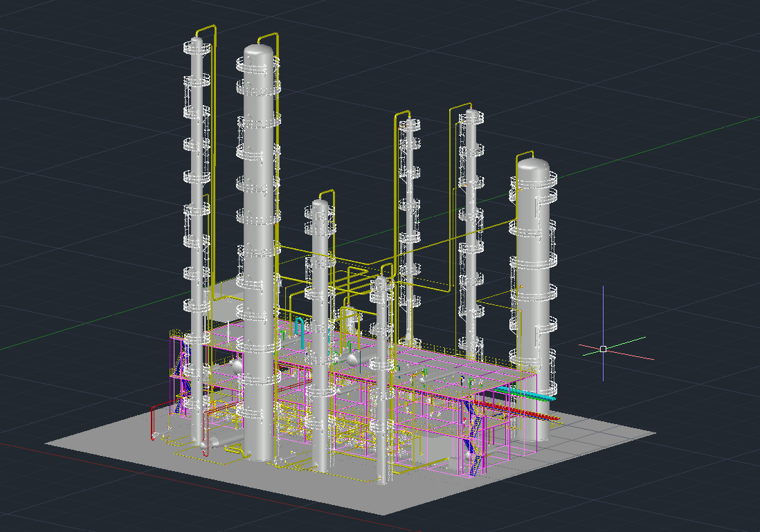Select the widest, tallest gray column vessel

(x=258, y=252)
